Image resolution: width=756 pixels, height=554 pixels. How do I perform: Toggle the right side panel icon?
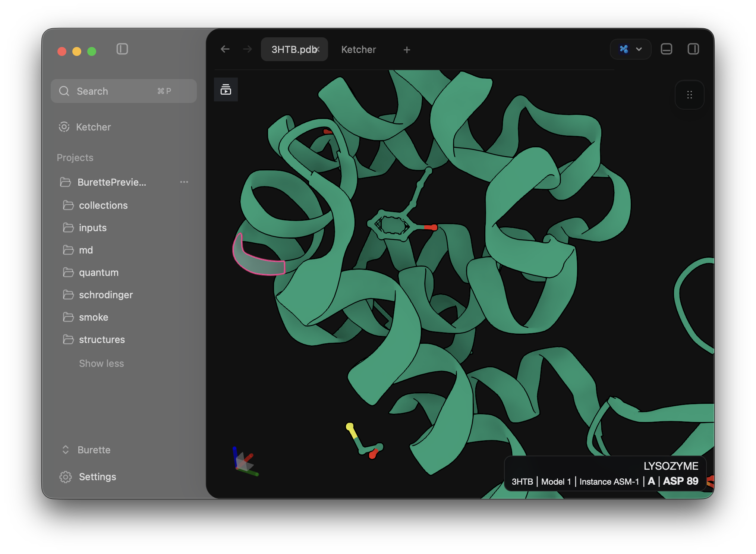click(x=693, y=49)
